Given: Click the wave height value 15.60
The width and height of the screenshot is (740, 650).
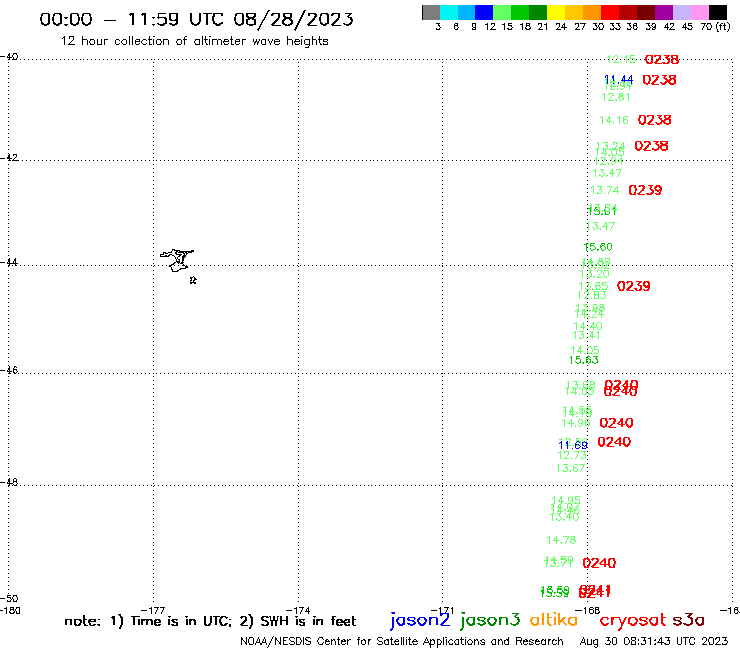Looking at the screenshot, I should click(598, 247).
